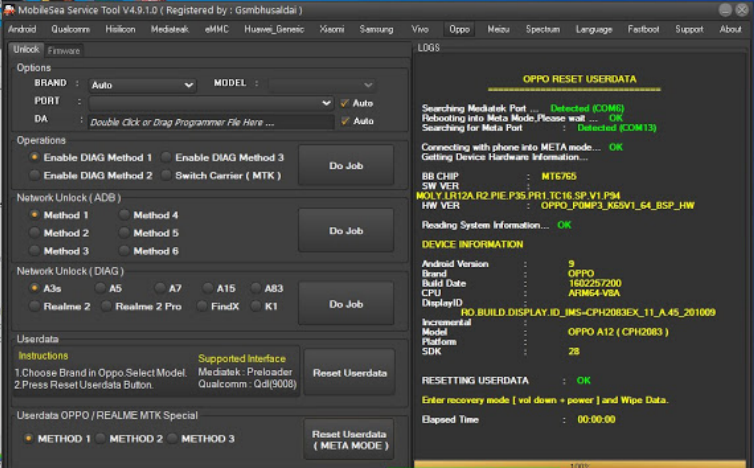
Task: Minimize the MobileSea window
Action: point(725,10)
